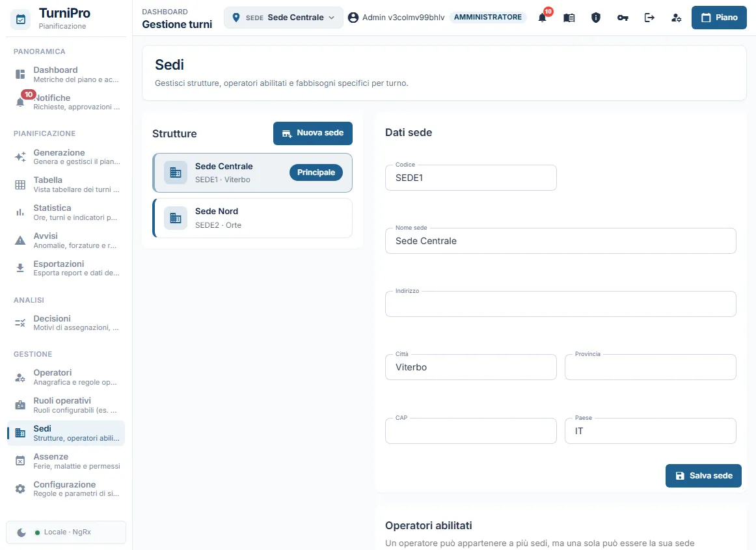The width and height of the screenshot is (756, 550).
Task: Open Esportazioni from sidebar
Action: coord(66,268)
